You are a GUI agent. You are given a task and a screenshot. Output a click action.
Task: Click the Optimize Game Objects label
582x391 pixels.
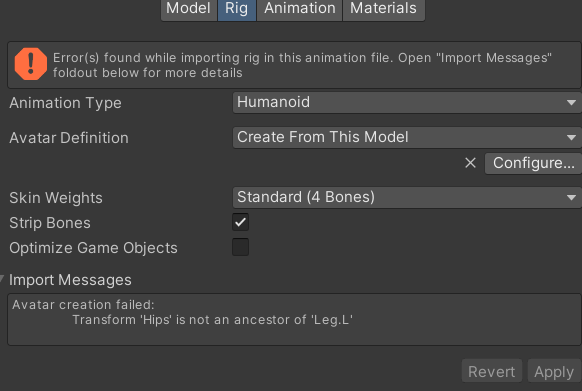pos(93,248)
